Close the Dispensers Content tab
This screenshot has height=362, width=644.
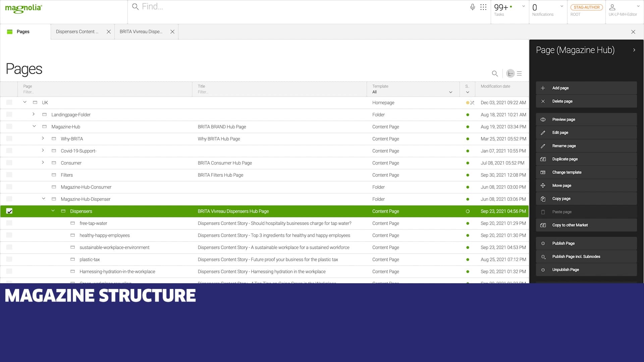point(109,32)
